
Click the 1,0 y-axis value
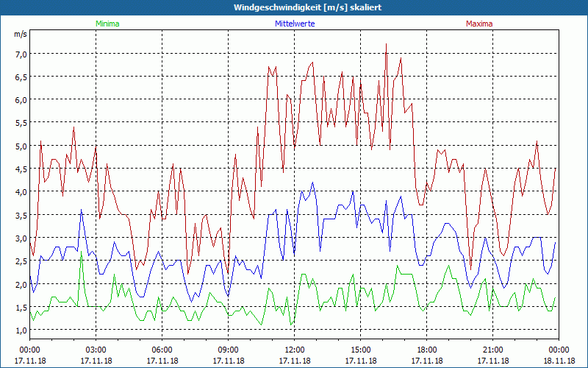click(21, 330)
